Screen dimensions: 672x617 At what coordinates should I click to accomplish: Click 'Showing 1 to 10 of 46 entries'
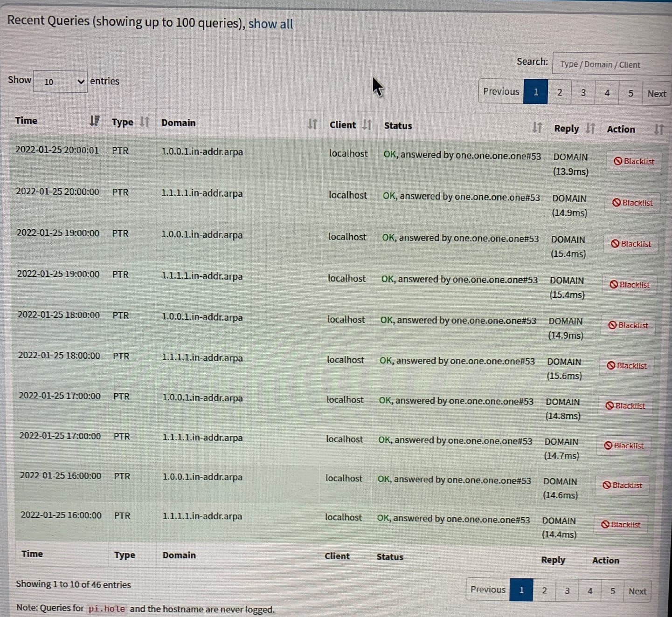tap(73, 584)
